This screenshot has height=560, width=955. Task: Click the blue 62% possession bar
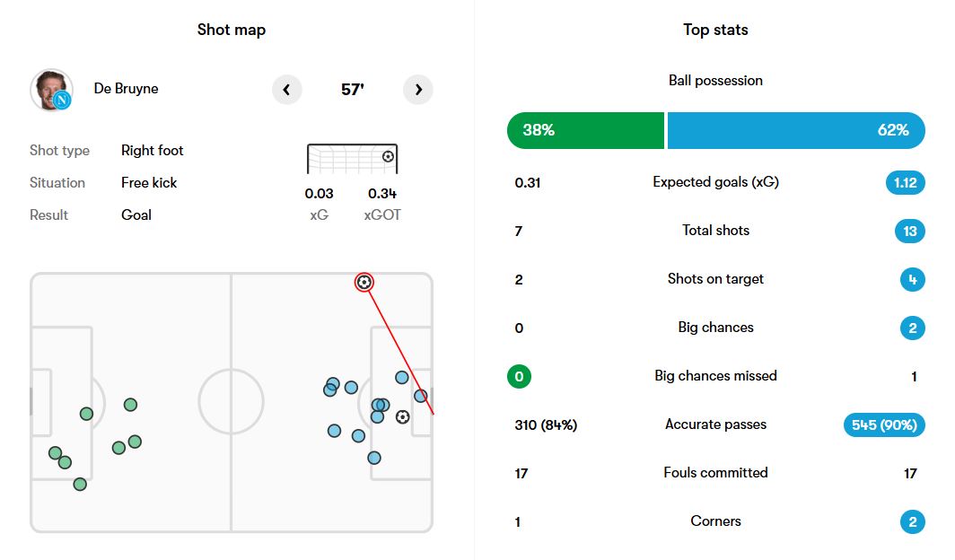[795, 130]
